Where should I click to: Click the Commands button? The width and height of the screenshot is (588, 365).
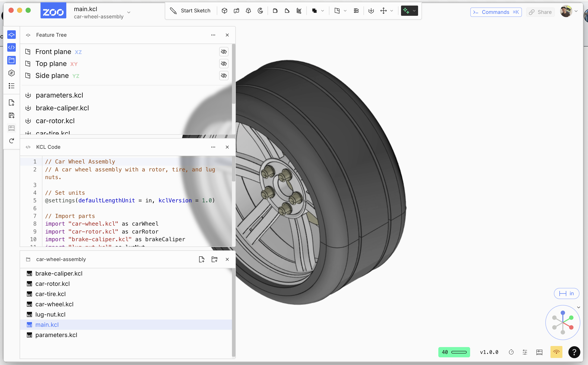(496, 12)
